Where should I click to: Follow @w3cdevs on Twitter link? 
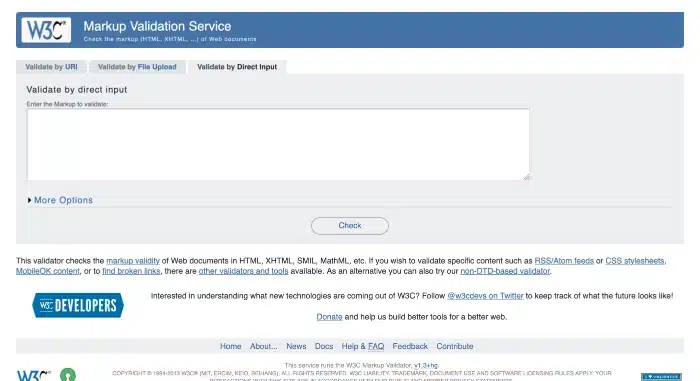click(x=485, y=296)
